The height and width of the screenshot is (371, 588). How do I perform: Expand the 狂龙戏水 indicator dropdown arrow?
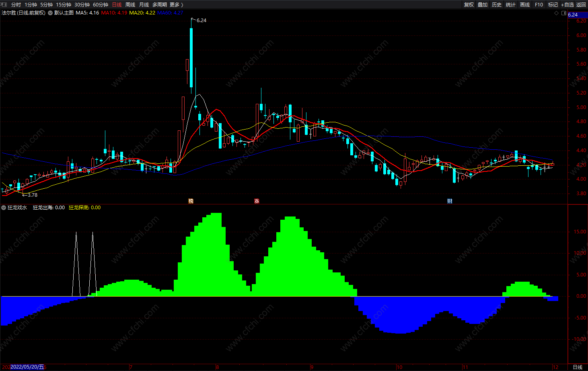(x=4, y=208)
